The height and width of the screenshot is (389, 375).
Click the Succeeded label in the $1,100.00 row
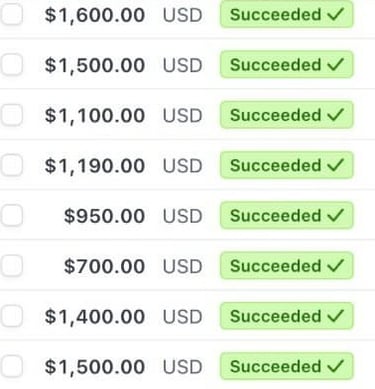tap(275, 115)
